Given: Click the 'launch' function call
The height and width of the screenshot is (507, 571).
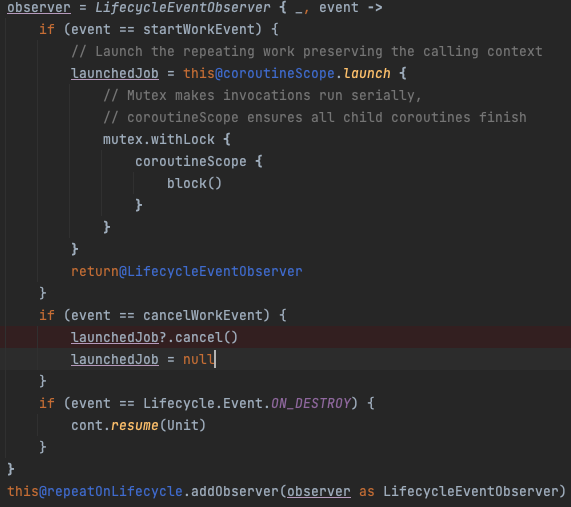Looking at the screenshot, I should [367, 74].
